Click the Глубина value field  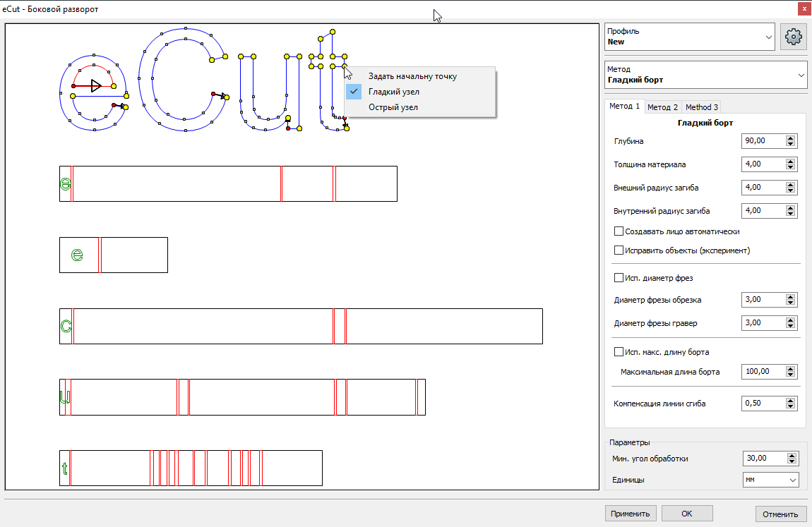(763, 140)
